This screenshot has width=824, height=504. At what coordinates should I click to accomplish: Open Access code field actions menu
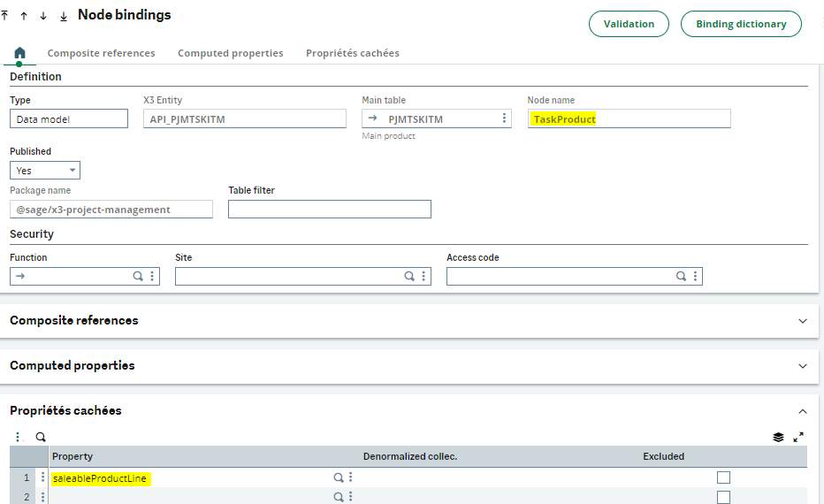point(695,276)
